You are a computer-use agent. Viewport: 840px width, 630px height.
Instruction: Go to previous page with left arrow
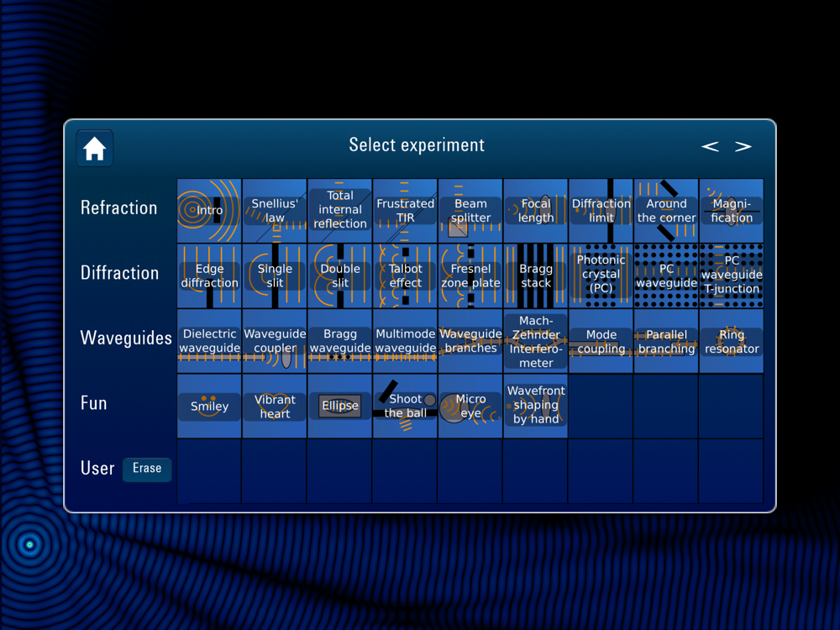coord(711,147)
